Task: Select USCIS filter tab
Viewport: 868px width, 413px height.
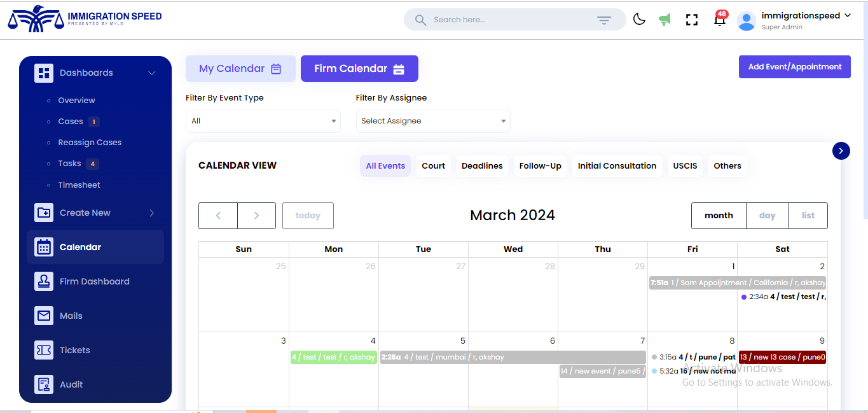Action: [x=685, y=166]
